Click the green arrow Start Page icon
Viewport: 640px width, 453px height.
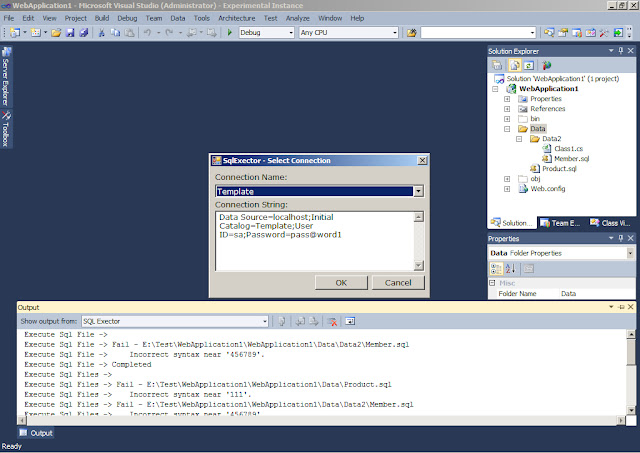pyautogui.click(x=618, y=33)
